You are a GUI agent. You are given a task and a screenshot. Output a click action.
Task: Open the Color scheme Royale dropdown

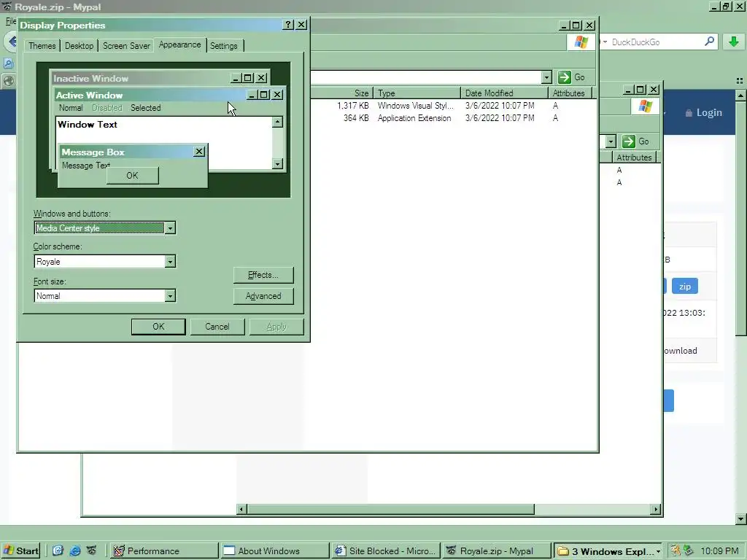[x=170, y=262]
